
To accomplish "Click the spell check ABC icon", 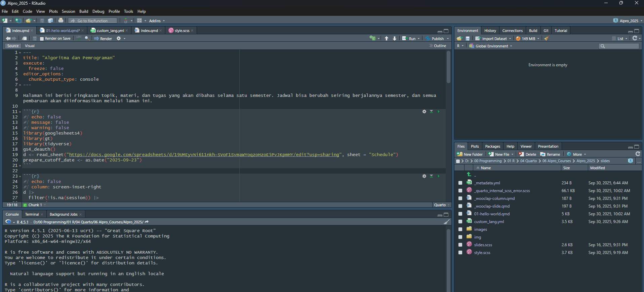I will tap(79, 38).
